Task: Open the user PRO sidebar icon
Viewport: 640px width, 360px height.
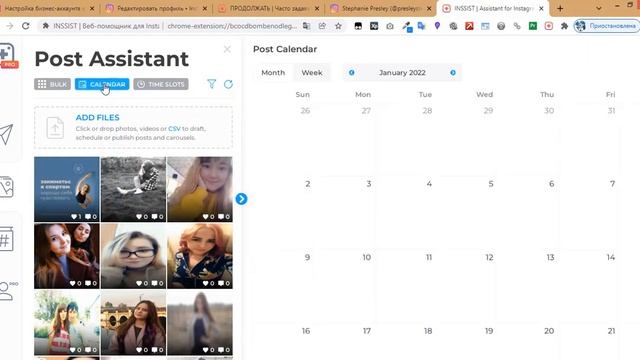Action: pyautogui.click(x=8, y=291)
